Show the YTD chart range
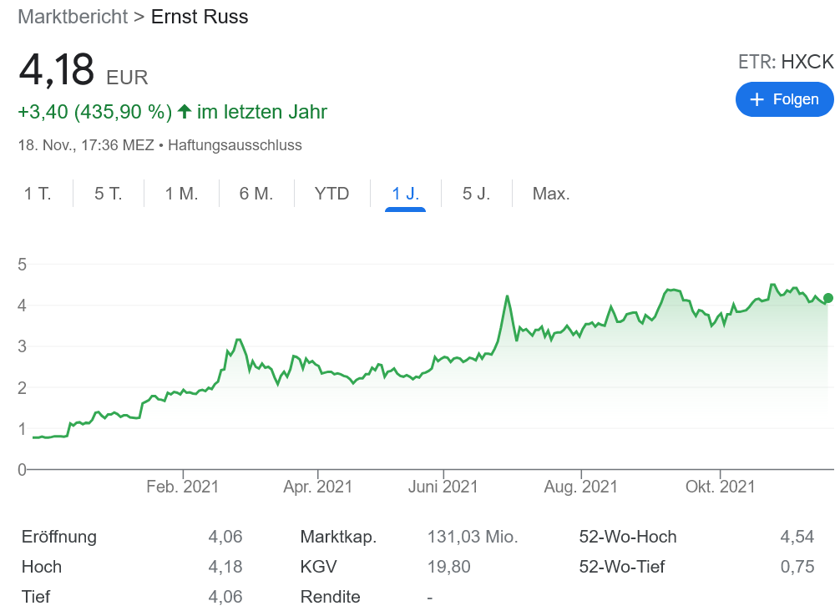 tap(331, 194)
